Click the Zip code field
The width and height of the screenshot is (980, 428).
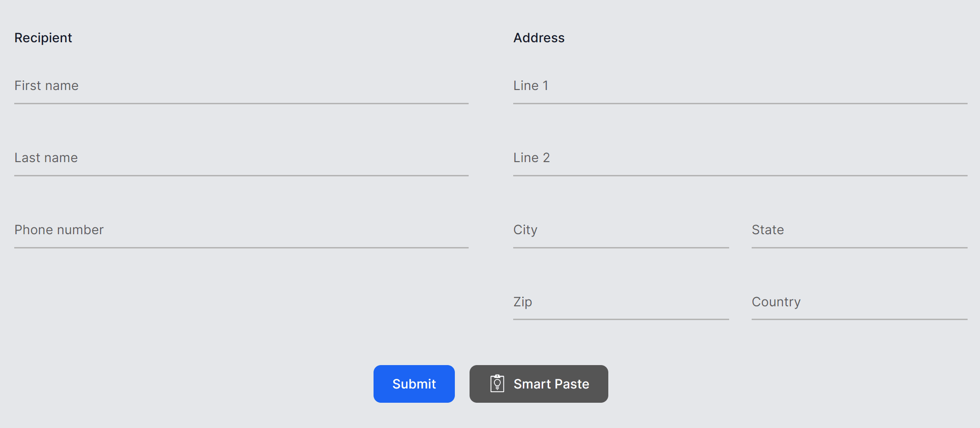pyautogui.click(x=620, y=307)
